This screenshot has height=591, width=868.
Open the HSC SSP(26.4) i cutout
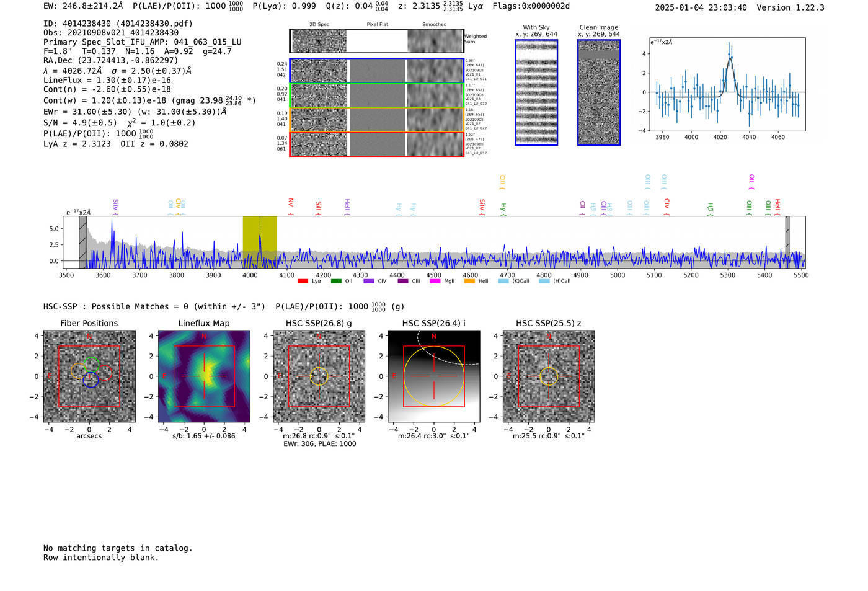[x=433, y=376]
